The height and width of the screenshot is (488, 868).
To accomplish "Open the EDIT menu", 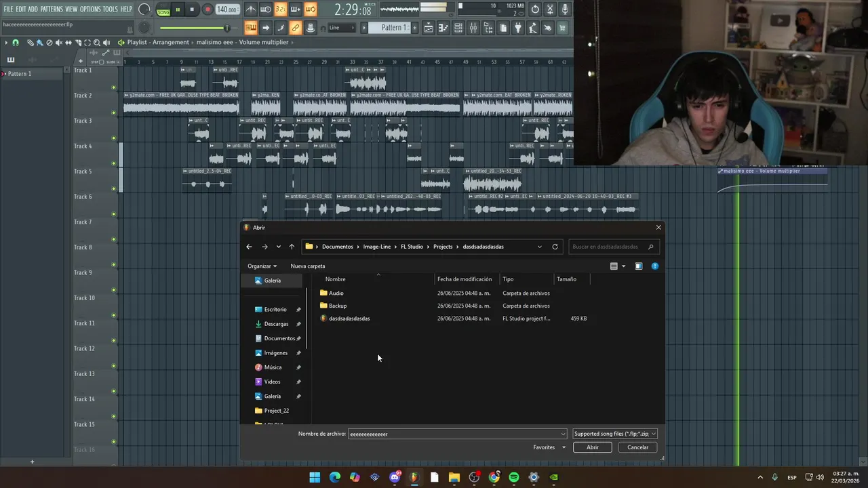I will pyautogui.click(x=21, y=9).
